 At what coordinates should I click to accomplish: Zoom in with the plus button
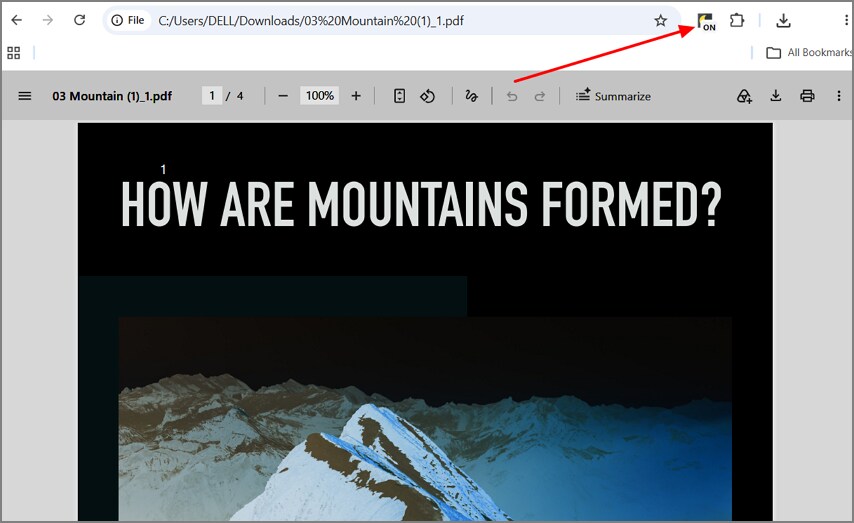(x=356, y=96)
